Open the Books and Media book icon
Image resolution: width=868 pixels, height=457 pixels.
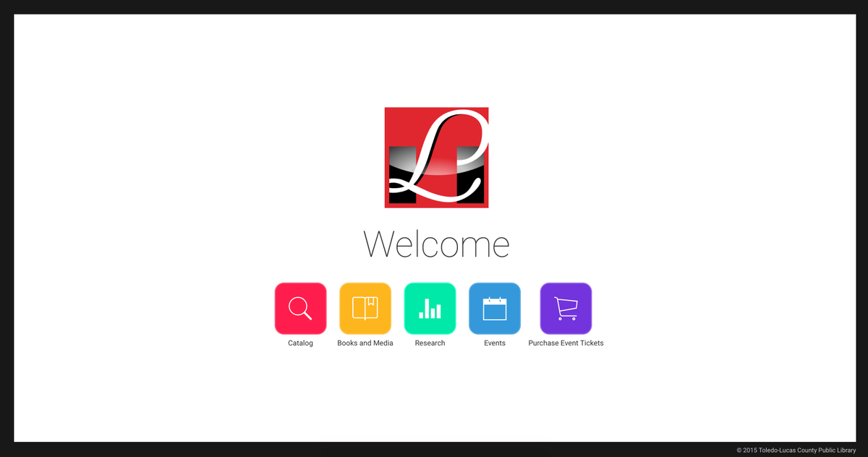[365, 308]
